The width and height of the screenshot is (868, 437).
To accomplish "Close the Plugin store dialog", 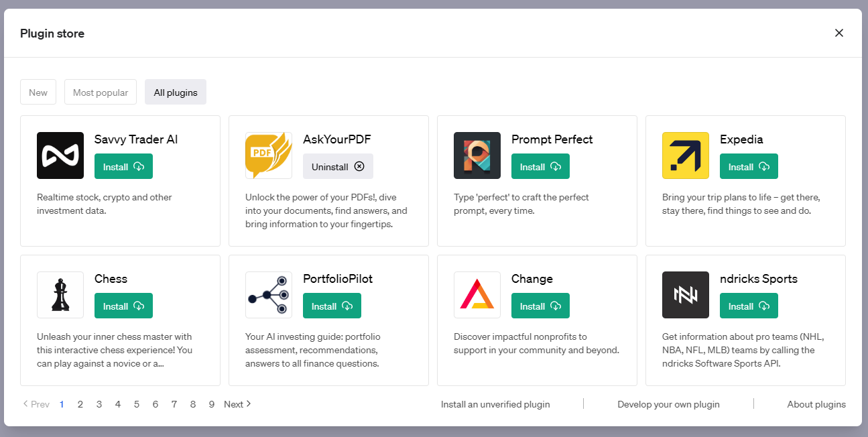I will 839,33.
